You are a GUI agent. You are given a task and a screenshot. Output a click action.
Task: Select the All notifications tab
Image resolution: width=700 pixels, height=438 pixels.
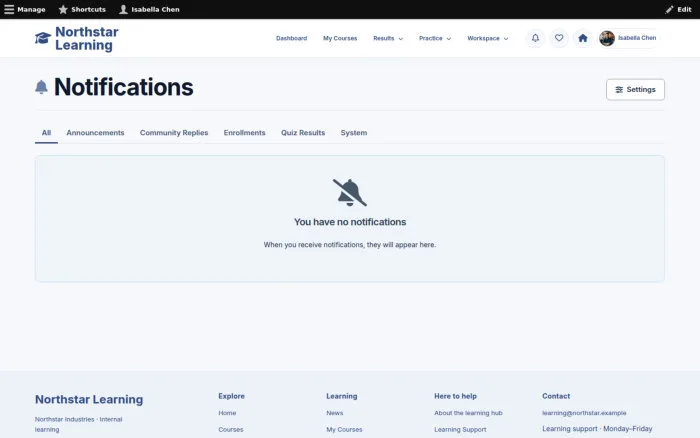click(46, 133)
